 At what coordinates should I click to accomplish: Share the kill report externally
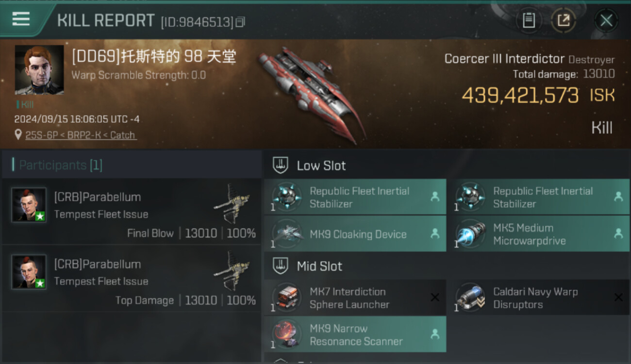point(564,20)
